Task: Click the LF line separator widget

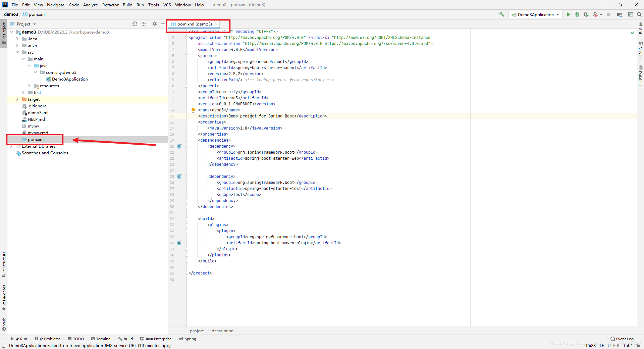Action: click(602, 345)
